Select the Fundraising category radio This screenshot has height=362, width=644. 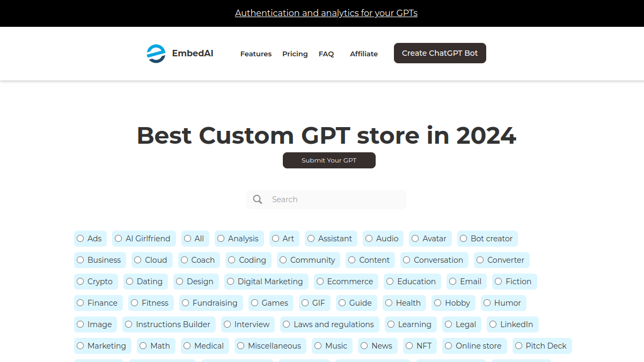click(186, 303)
